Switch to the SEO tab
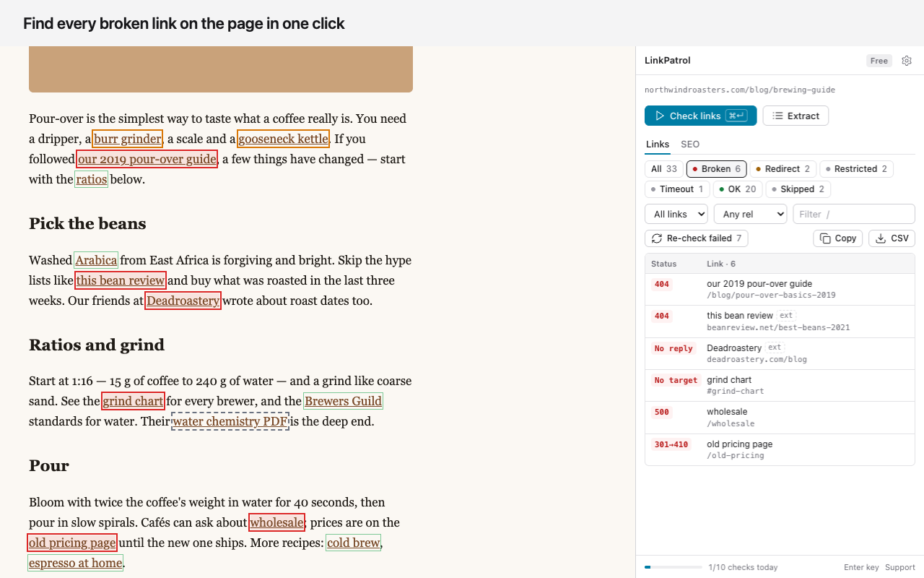The image size is (924, 578). pyautogui.click(x=690, y=144)
